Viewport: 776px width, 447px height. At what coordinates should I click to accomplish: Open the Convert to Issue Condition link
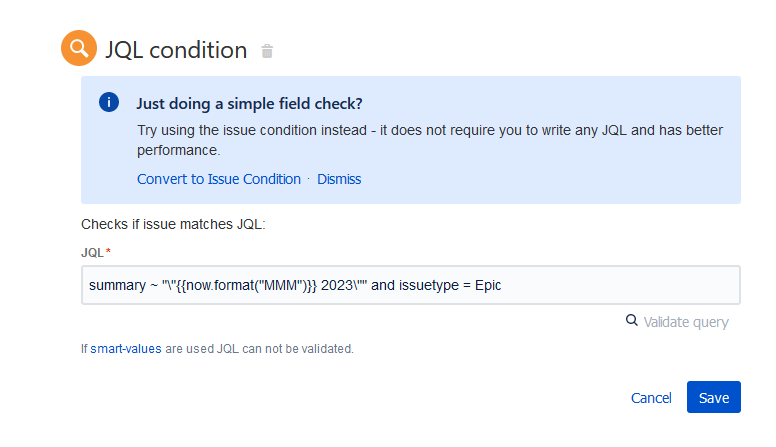tap(218, 179)
